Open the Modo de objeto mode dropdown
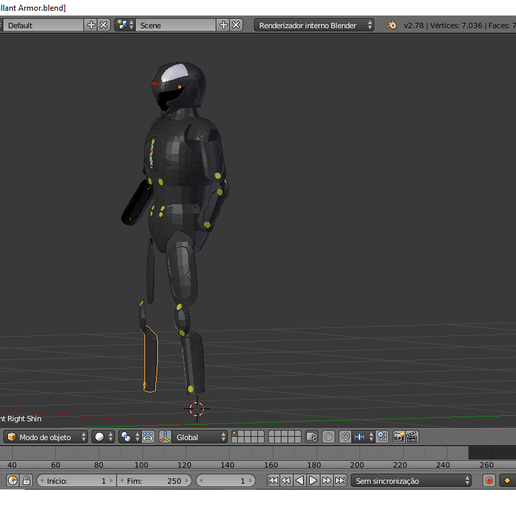516x516 pixels. [x=46, y=437]
